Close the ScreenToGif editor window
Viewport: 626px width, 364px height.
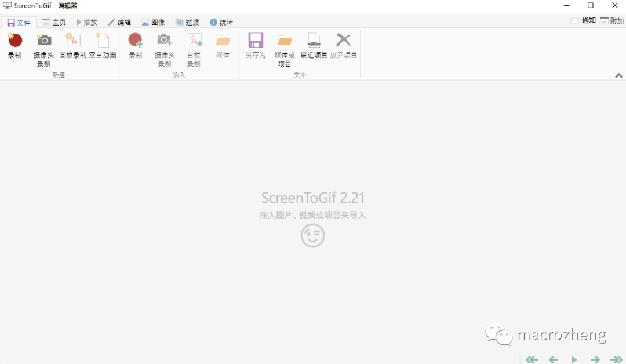[x=615, y=6]
